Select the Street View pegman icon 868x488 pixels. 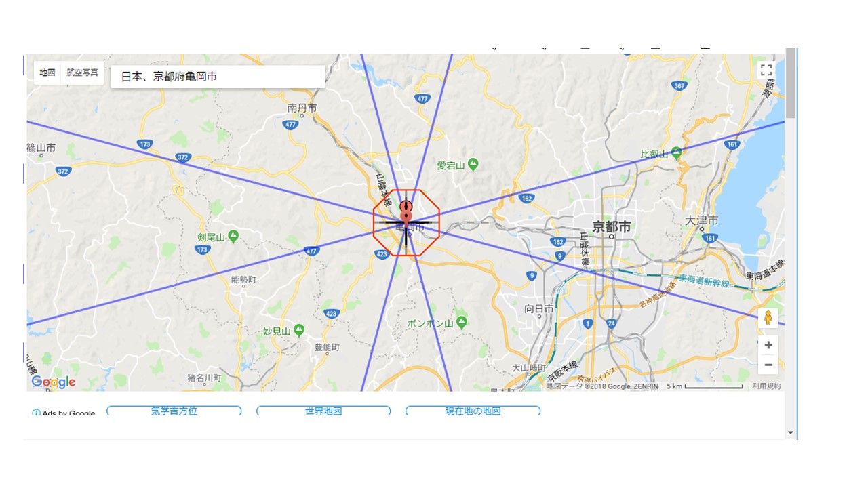tap(768, 318)
